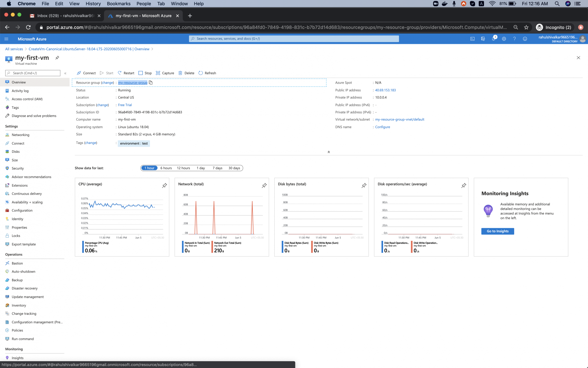Open the Azure portal hamburger menu
Image resolution: width=588 pixels, height=368 pixels.
(6, 39)
